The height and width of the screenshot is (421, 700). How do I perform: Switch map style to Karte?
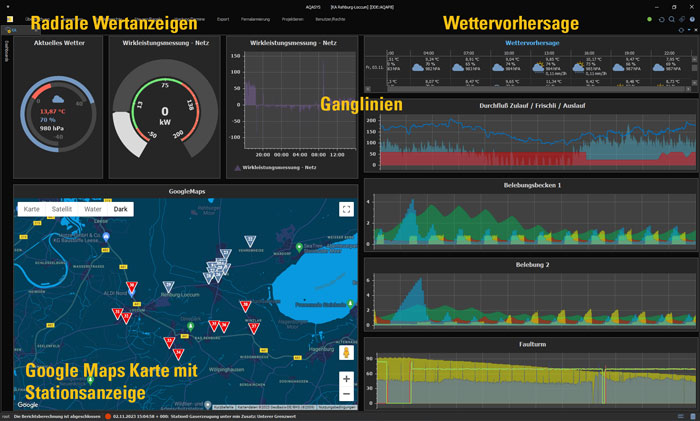(31, 209)
